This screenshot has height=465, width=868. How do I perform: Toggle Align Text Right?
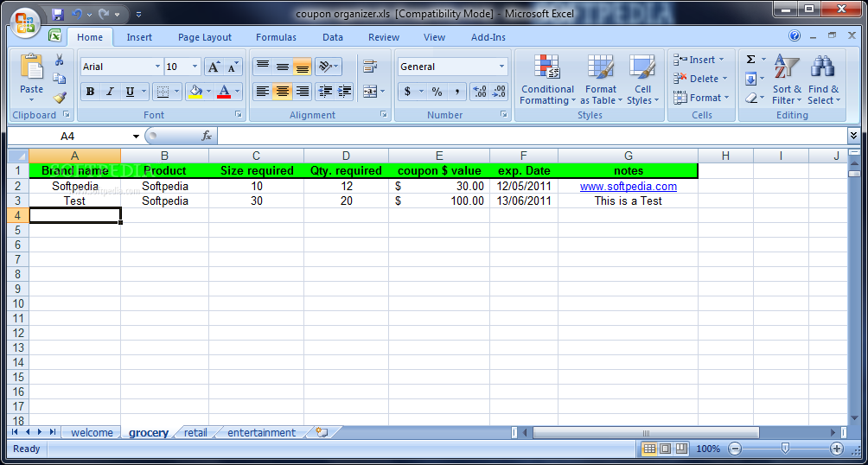point(302,92)
